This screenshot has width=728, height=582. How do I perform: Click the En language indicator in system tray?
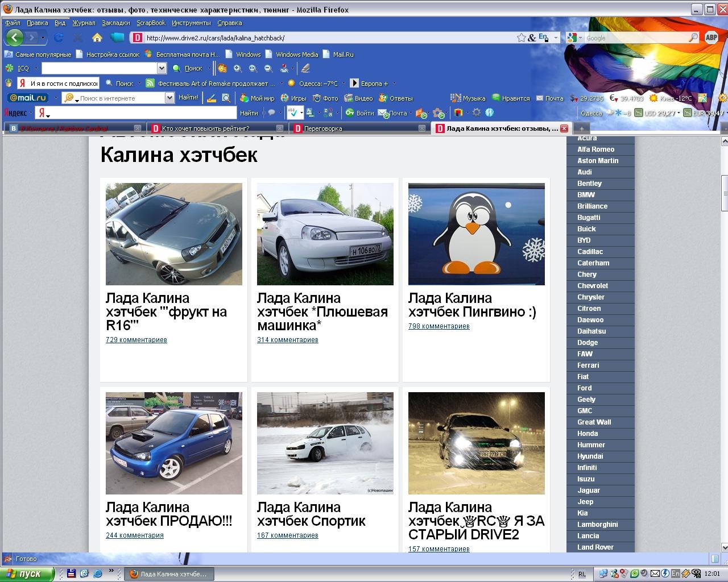click(676, 573)
